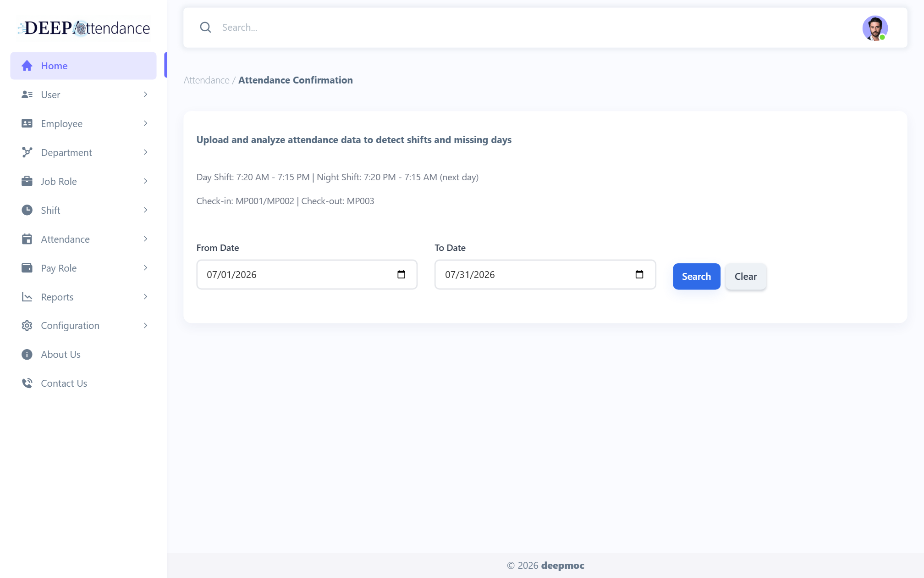This screenshot has height=578, width=924.
Task: Open the User menu item
Action: [x=83, y=94]
